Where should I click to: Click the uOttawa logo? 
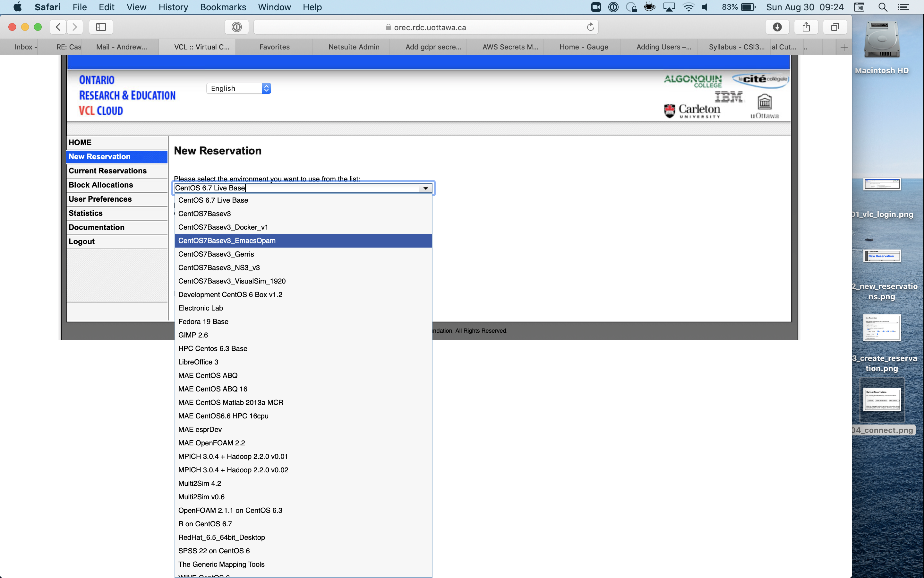(x=765, y=106)
